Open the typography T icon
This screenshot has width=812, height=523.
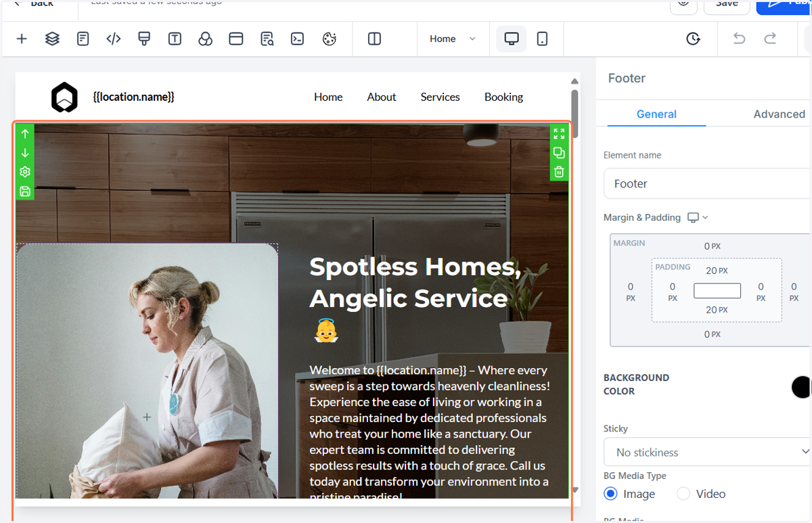175,39
